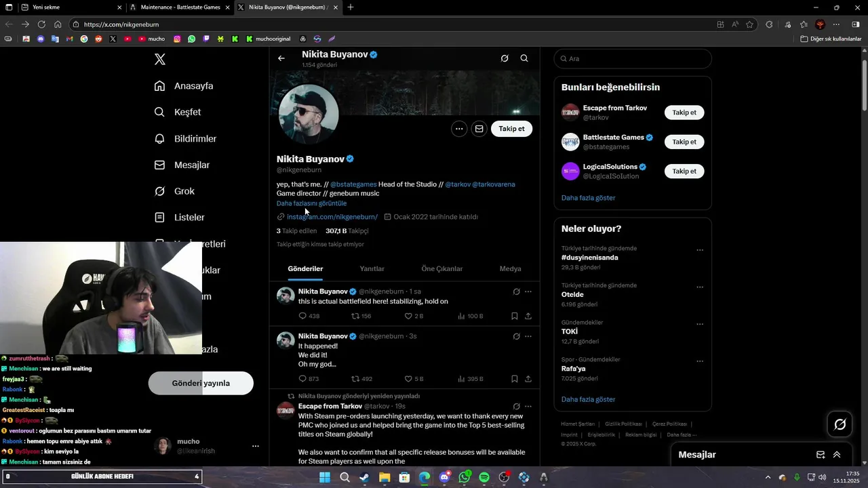This screenshot has height=488, width=868.
Task: Switch to the Medya tab
Action: pyautogui.click(x=511, y=269)
